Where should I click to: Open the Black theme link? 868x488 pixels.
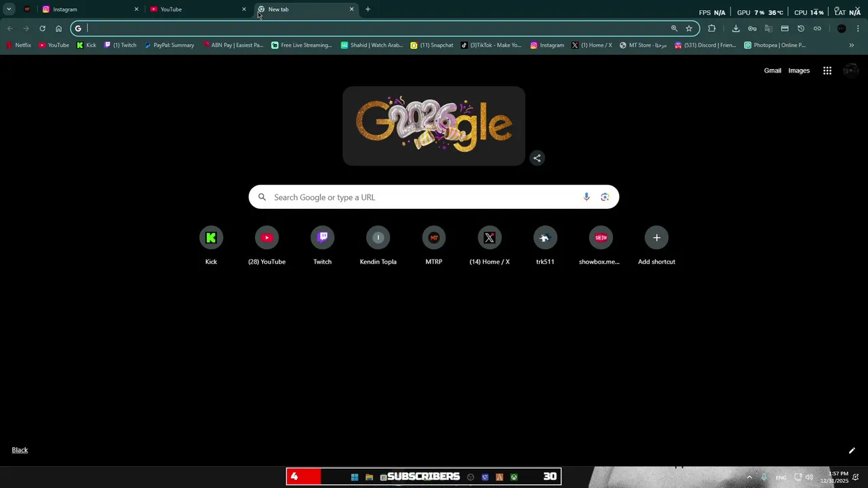[20, 450]
